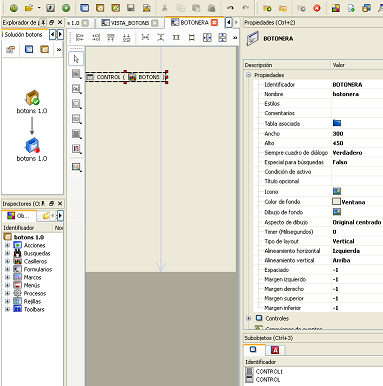This screenshot has height=386, width=383.
Task: Open the dropdown arrow beside the open-folder icon
Action: coord(39,8)
